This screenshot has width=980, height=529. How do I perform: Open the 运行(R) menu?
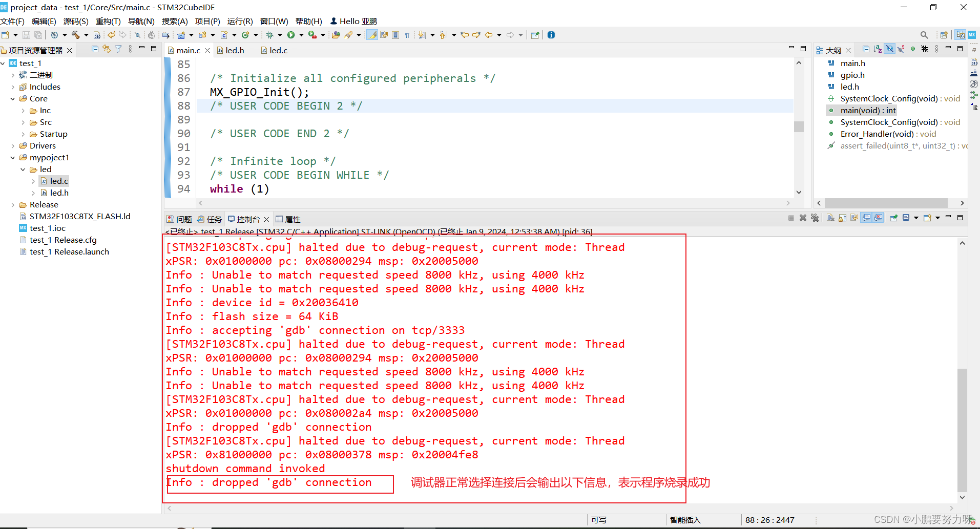pyautogui.click(x=240, y=21)
